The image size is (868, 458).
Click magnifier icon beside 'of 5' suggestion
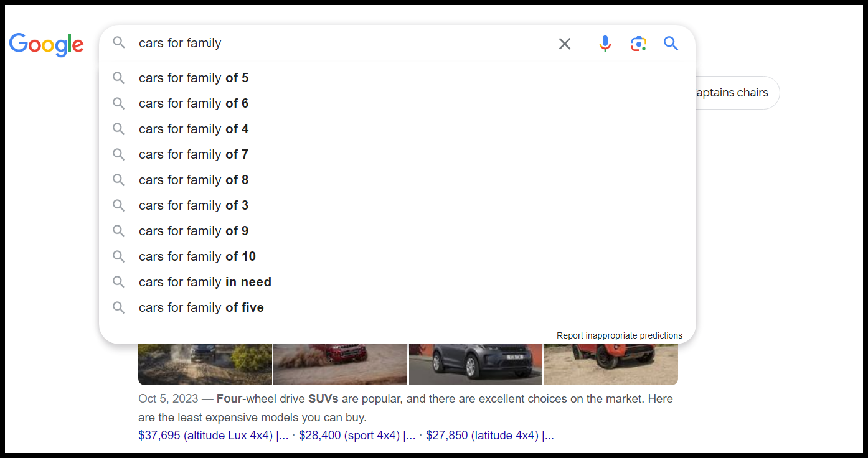118,78
